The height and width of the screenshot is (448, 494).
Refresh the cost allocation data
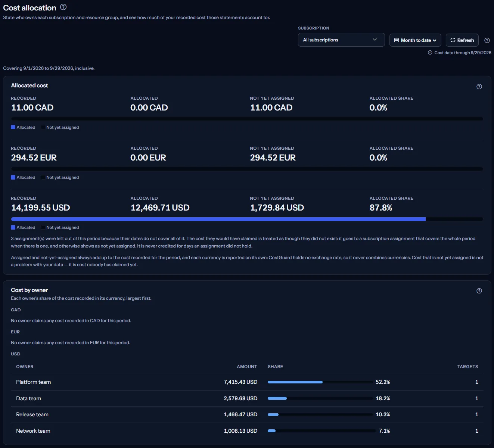click(462, 40)
